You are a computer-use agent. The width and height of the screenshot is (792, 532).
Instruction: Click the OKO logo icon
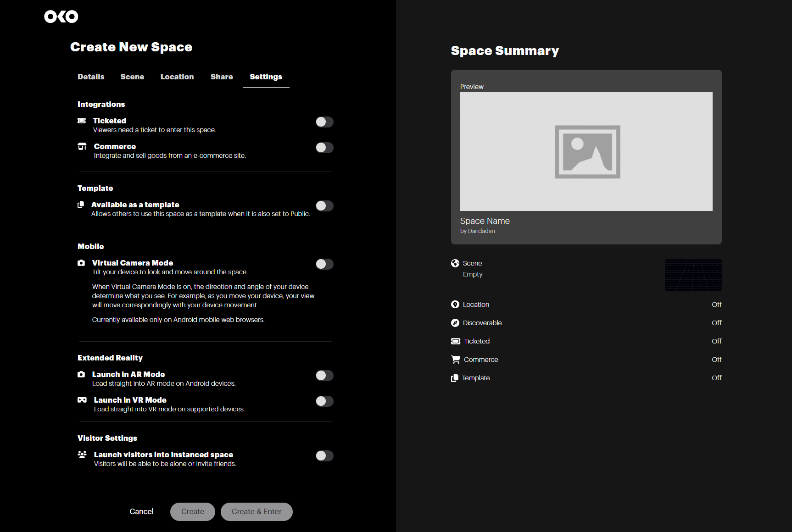click(x=61, y=17)
